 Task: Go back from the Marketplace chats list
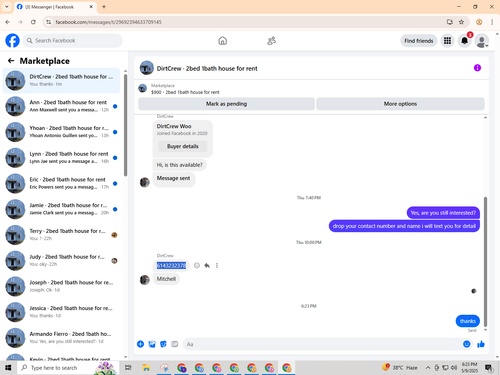tap(11, 61)
